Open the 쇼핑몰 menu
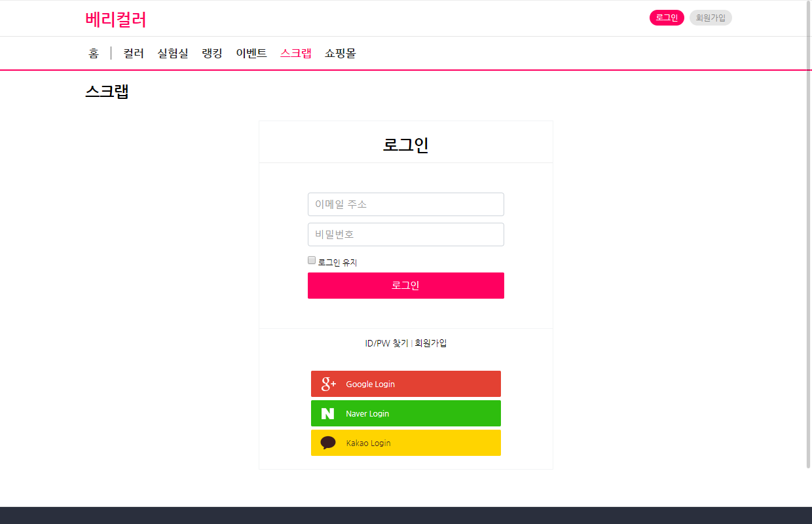 pyautogui.click(x=341, y=53)
